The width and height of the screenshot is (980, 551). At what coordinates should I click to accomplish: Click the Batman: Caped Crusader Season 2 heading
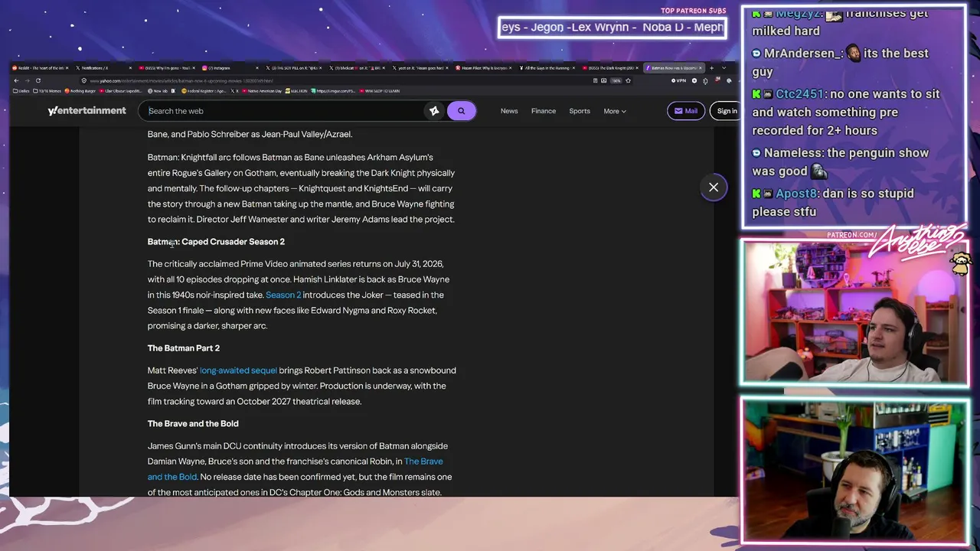coord(216,242)
